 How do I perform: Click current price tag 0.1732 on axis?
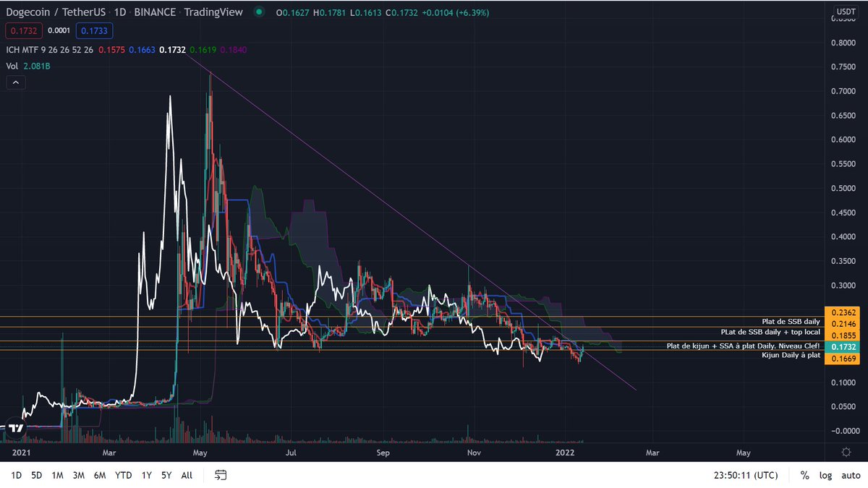pyautogui.click(x=845, y=348)
